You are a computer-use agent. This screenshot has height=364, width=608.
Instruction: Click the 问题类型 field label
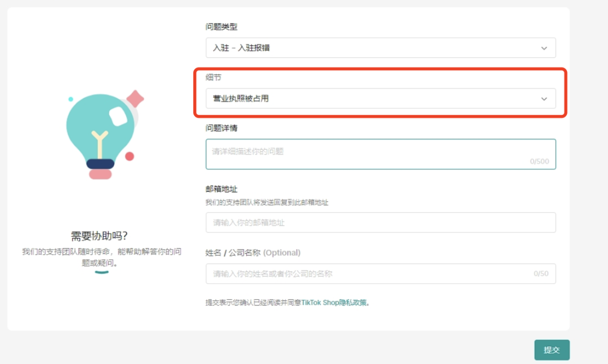pyautogui.click(x=221, y=26)
